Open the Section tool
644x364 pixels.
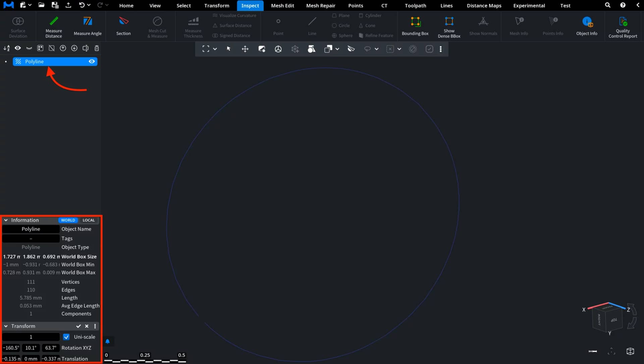(x=123, y=27)
